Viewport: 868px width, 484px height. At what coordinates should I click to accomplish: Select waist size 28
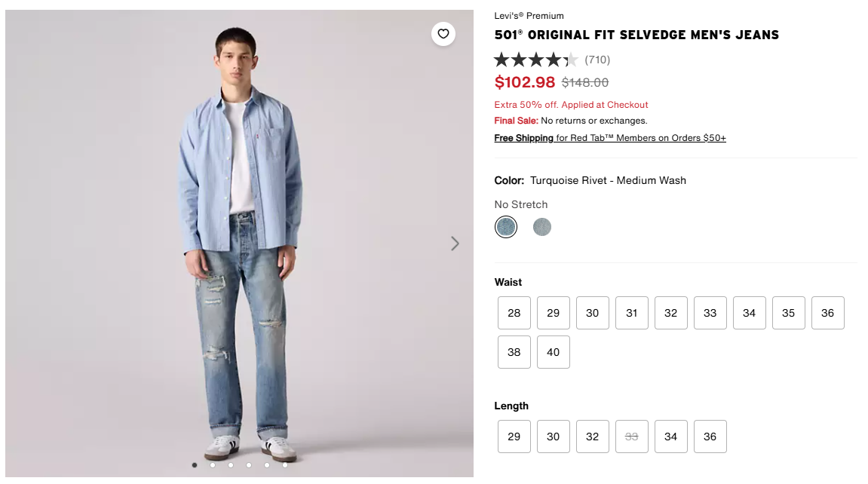click(x=514, y=313)
